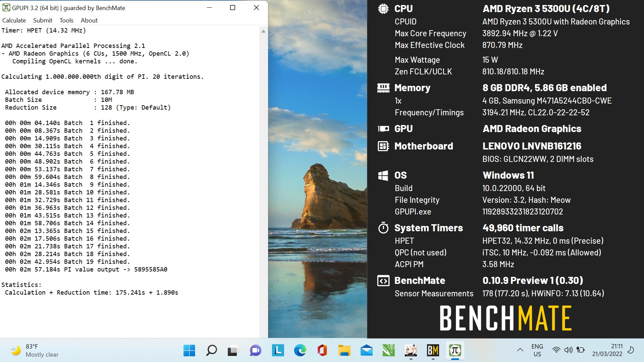Open the Windows Start menu
This screenshot has width=644, height=362.
tap(189, 351)
